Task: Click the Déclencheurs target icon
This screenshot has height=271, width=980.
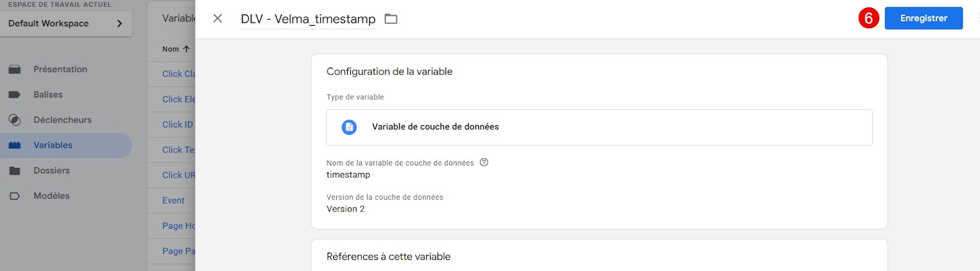Action: point(15,120)
